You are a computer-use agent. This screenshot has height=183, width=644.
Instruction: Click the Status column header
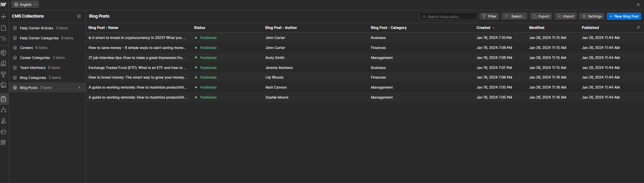click(x=200, y=28)
